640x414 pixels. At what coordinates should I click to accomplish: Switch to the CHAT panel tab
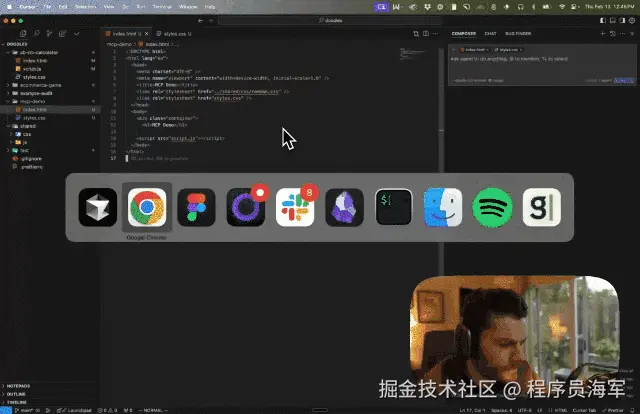point(490,33)
